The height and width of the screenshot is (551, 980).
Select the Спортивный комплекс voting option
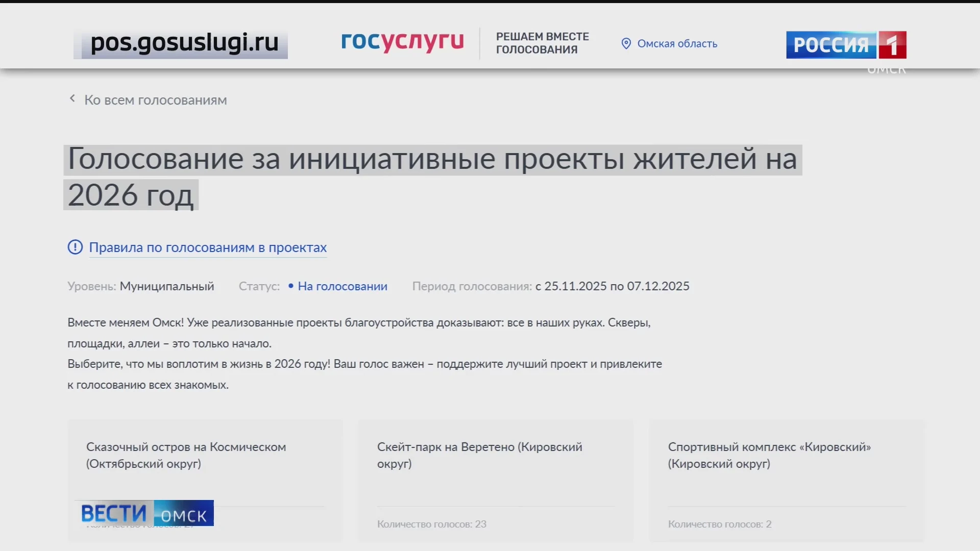coord(786,480)
